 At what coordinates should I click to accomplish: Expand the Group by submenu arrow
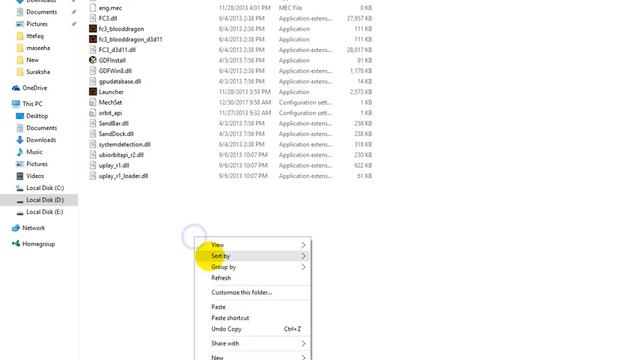(303, 267)
